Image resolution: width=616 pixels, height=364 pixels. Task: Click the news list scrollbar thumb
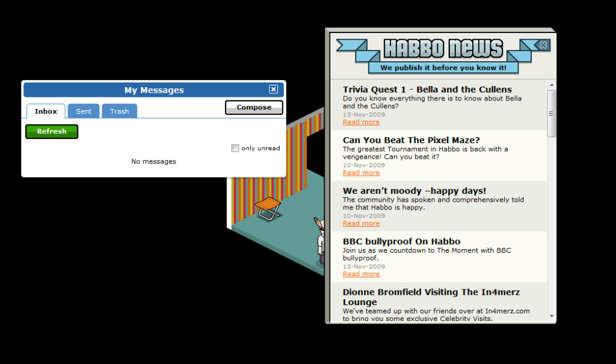(552, 113)
